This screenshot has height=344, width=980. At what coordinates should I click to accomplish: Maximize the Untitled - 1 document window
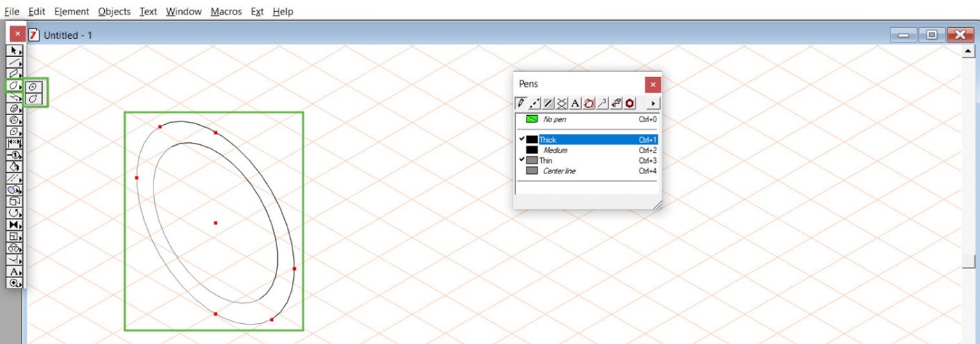pos(931,35)
